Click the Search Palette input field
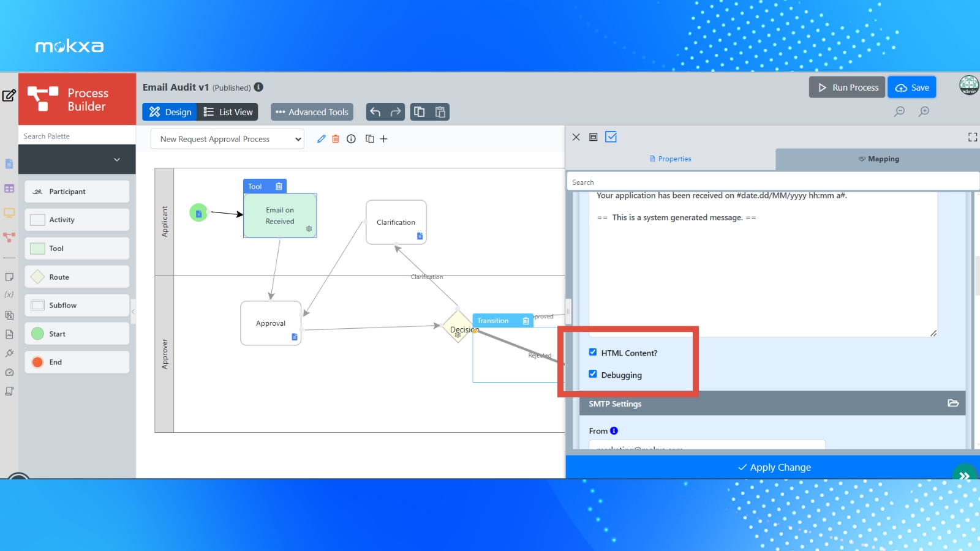 pyautogui.click(x=77, y=136)
